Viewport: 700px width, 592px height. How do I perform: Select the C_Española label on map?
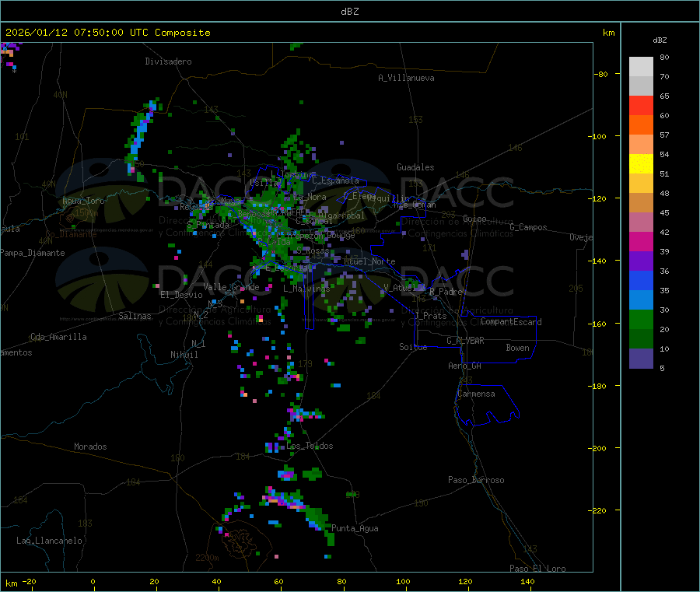click(335, 180)
